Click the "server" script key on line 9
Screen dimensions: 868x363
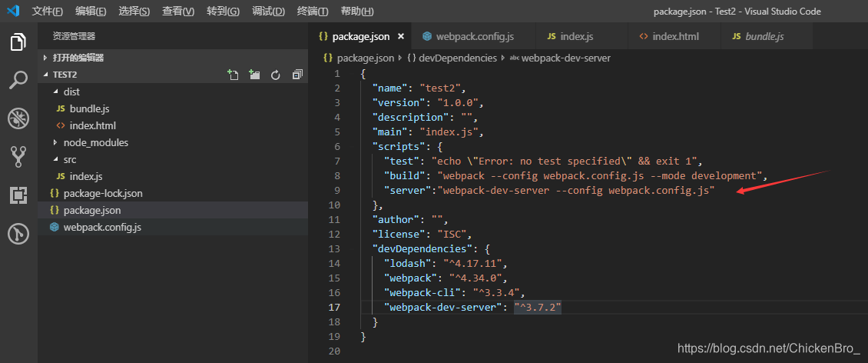coord(408,190)
